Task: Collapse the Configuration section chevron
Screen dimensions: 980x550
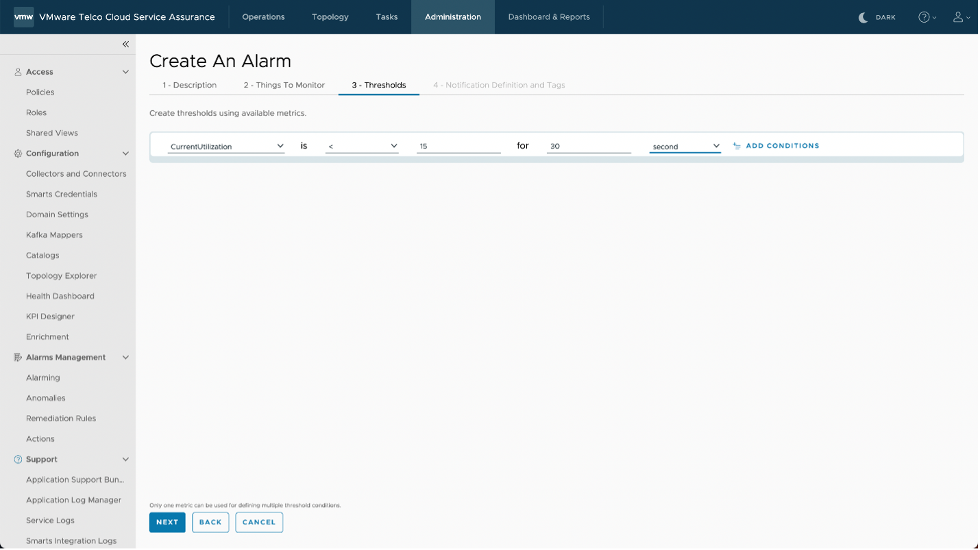Action: tap(125, 153)
